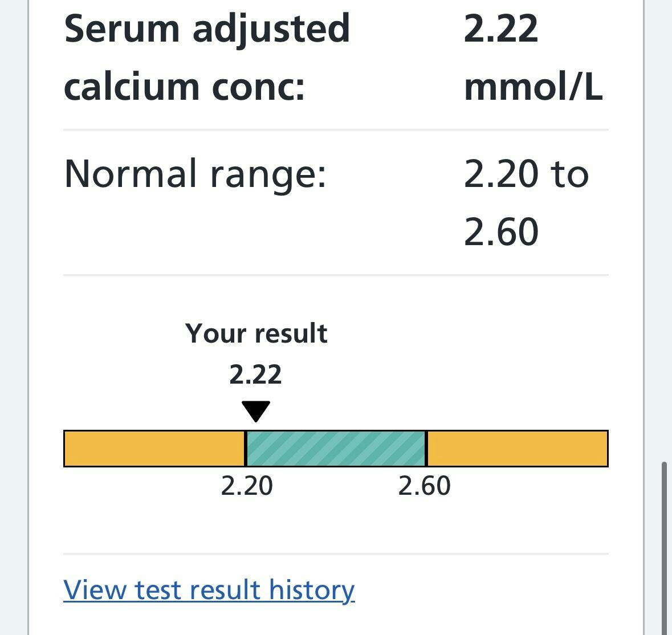Click the bold 2.22 result value at top
672x635 pixels.
[x=501, y=29]
